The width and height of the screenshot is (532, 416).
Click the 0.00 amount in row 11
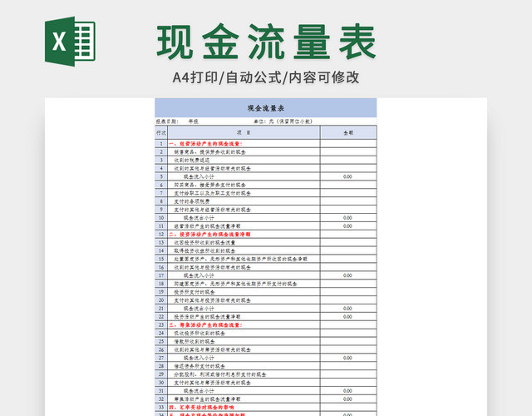click(347, 225)
